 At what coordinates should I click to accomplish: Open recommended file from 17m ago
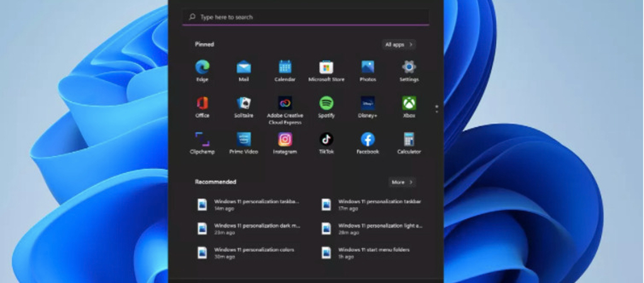372,204
